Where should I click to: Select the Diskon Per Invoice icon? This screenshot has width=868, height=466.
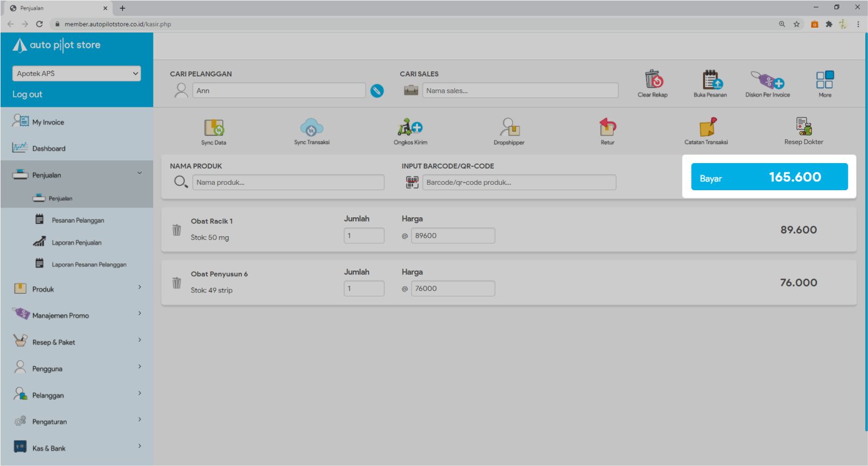[x=767, y=80]
